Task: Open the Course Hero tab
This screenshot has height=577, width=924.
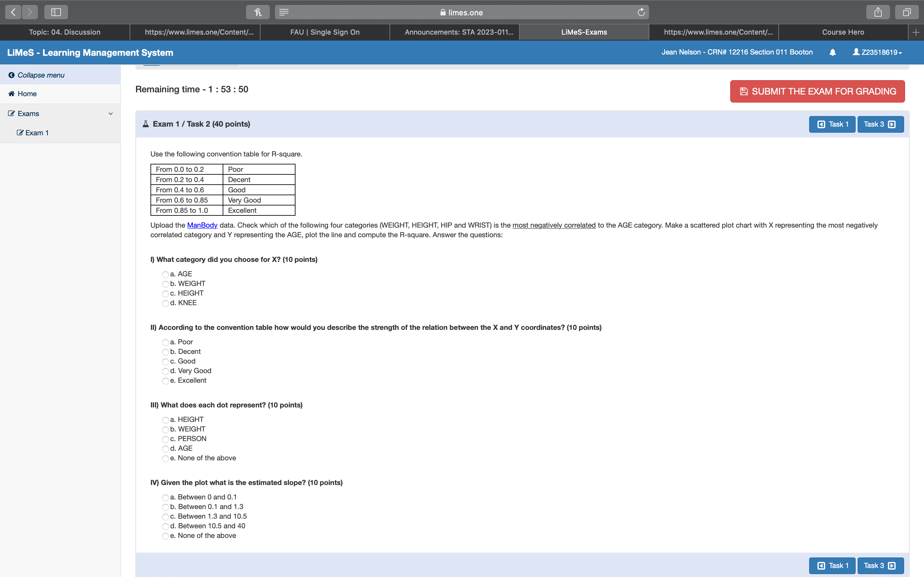Action: [843, 32]
